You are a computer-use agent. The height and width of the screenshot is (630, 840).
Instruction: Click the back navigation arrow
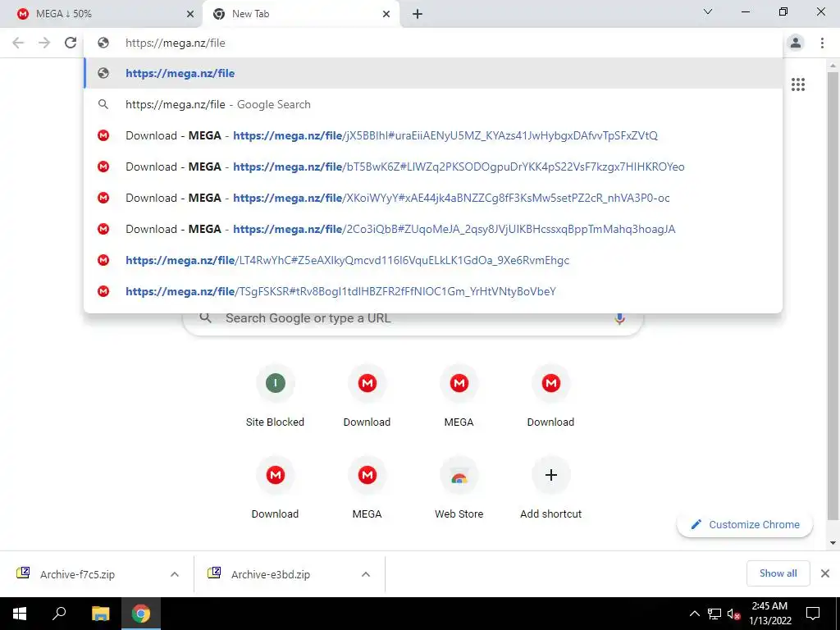pyautogui.click(x=18, y=43)
